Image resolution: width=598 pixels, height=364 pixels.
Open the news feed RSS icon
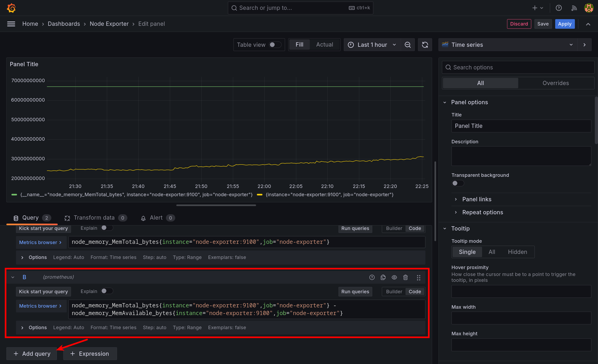click(574, 8)
